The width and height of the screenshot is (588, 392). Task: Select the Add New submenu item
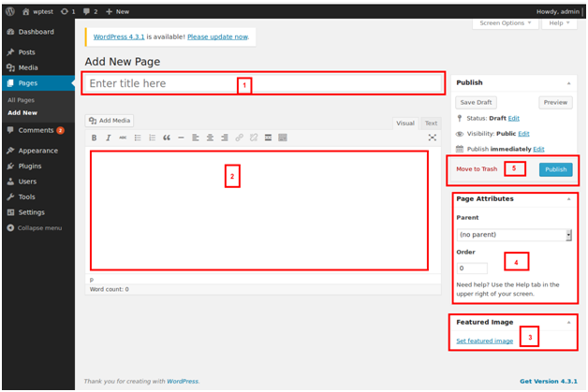(x=22, y=113)
